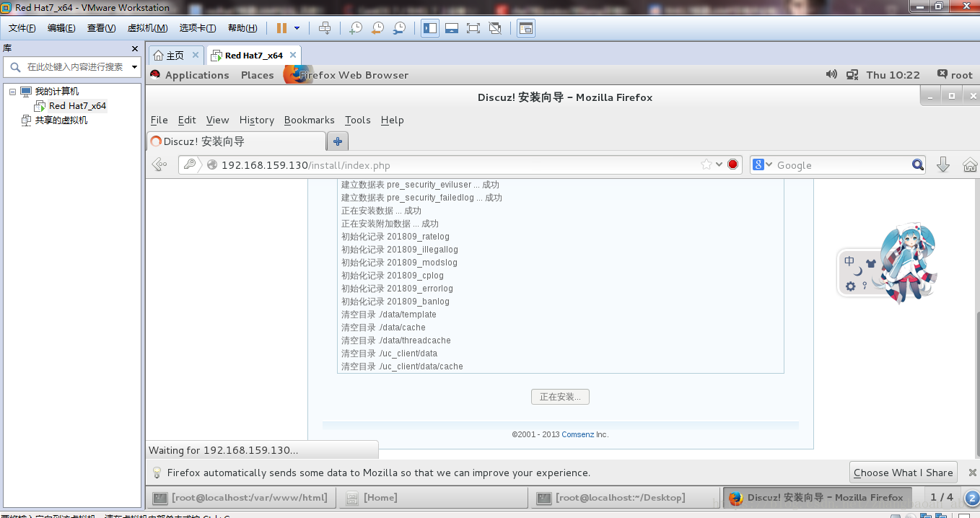This screenshot has width=980, height=518.
Task: Click the Choose What I Share button
Action: coord(903,473)
